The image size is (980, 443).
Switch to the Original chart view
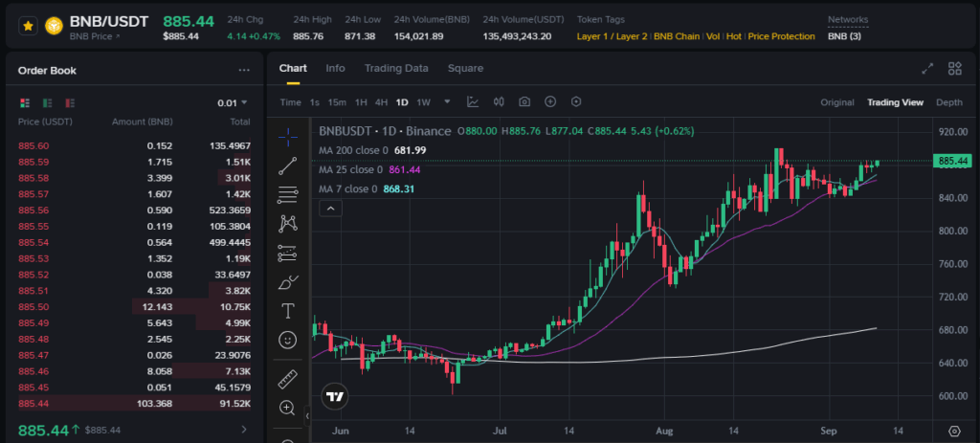836,102
